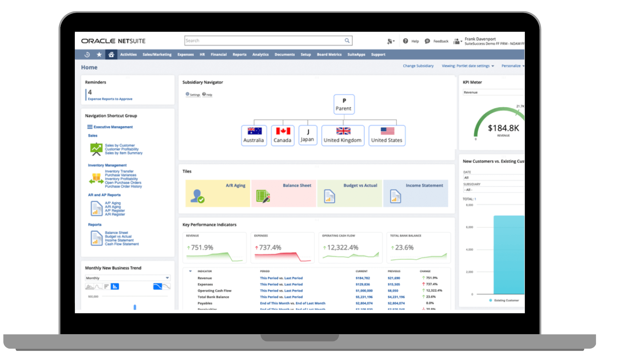This screenshot has width=644, height=362.
Task: Open the A/R Aging tile
Action: click(x=218, y=193)
